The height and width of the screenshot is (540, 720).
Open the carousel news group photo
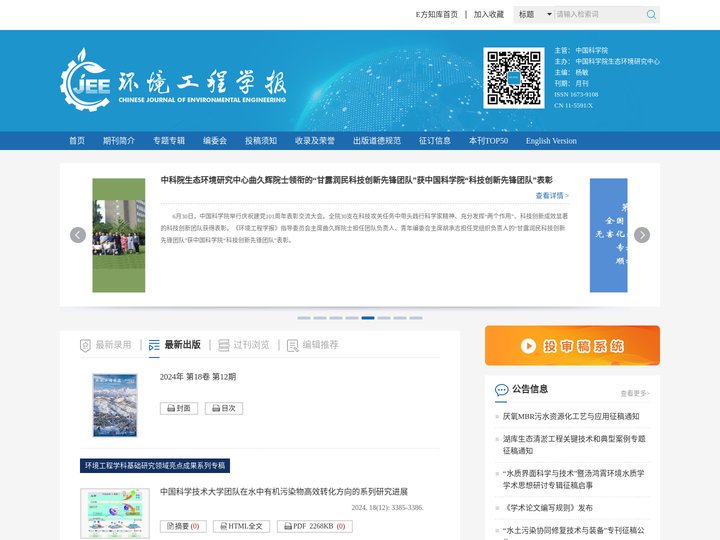pos(118,235)
